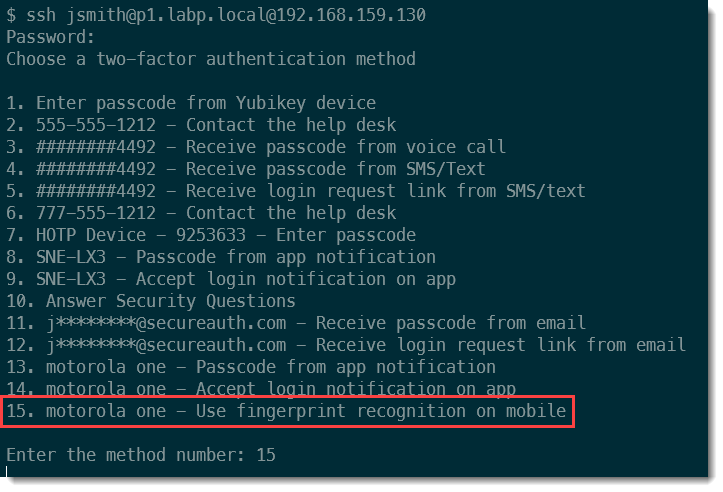This screenshot has width=723, height=492.
Task: Select option 10, Answer Security Questions
Action: (151, 301)
